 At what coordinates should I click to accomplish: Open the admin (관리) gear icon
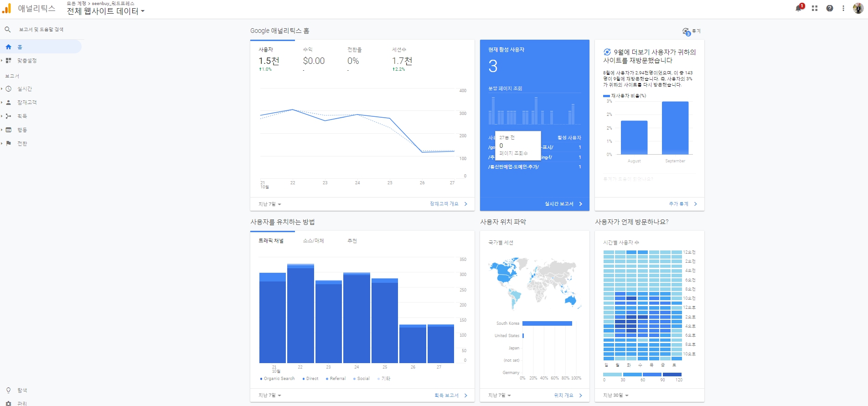click(x=8, y=403)
